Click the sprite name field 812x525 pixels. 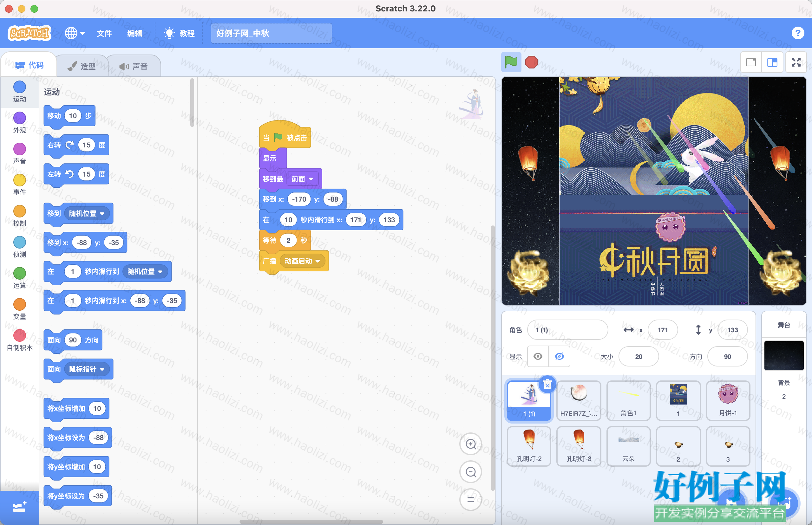(567, 330)
